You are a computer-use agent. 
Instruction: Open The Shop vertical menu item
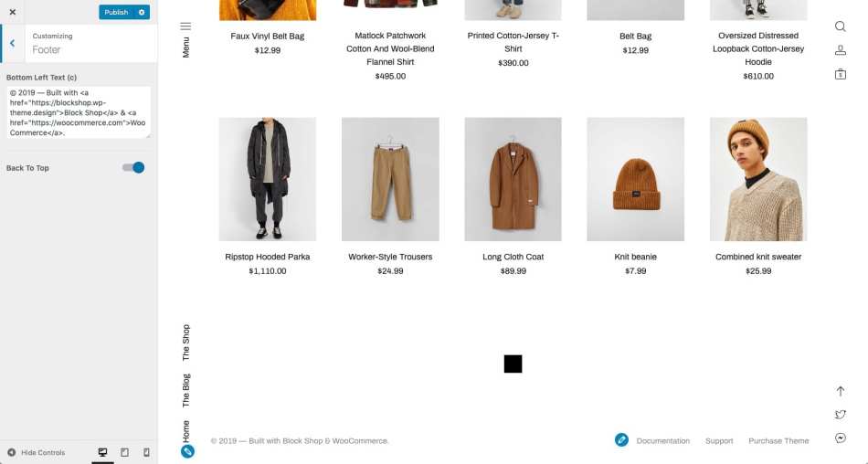coord(186,343)
